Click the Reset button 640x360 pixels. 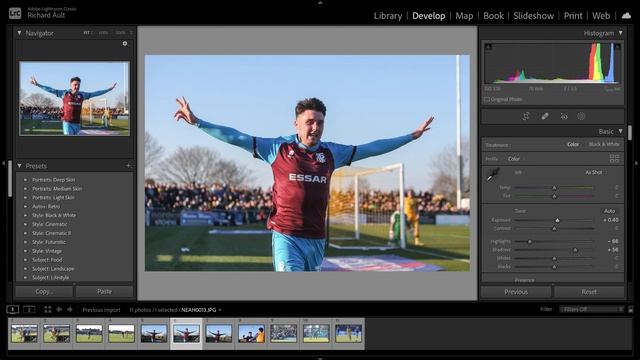589,292
